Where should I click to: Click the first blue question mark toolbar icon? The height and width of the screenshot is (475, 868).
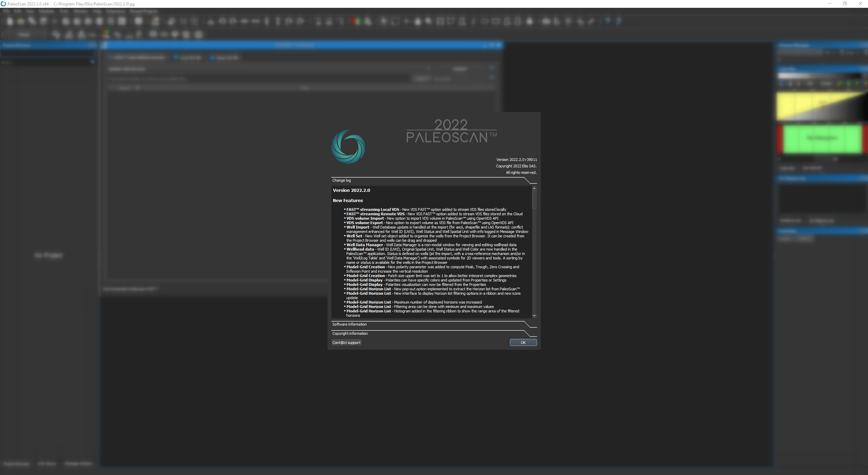pos(608,21)
